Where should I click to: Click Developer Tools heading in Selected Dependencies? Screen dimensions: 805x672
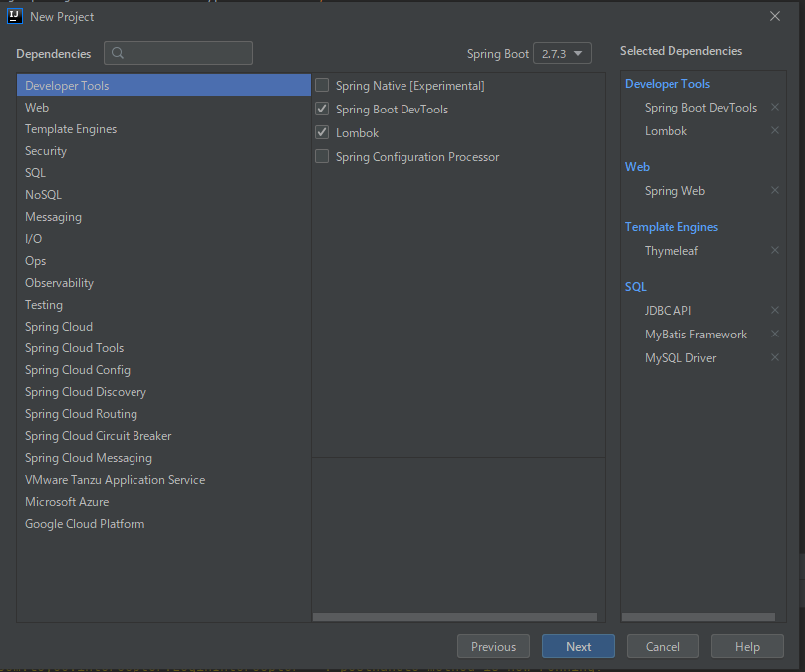point(668,84)
